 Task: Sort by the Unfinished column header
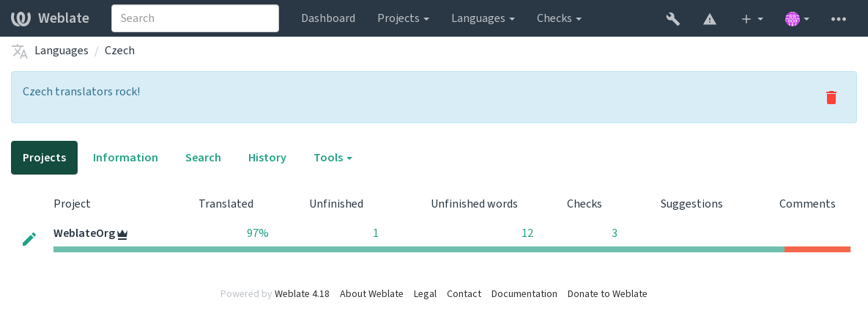tap(336, 204)
